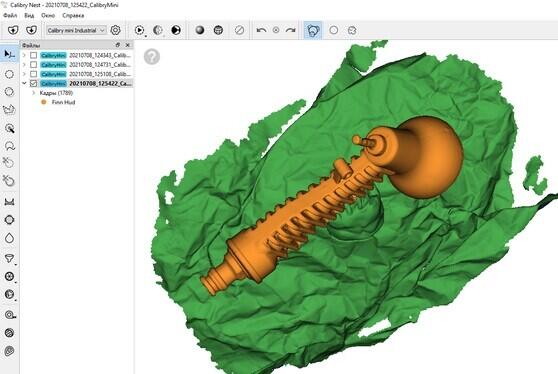Select the spiral tool in the sidebar
This screenshot has width=558, height=374.
[9, 351]
